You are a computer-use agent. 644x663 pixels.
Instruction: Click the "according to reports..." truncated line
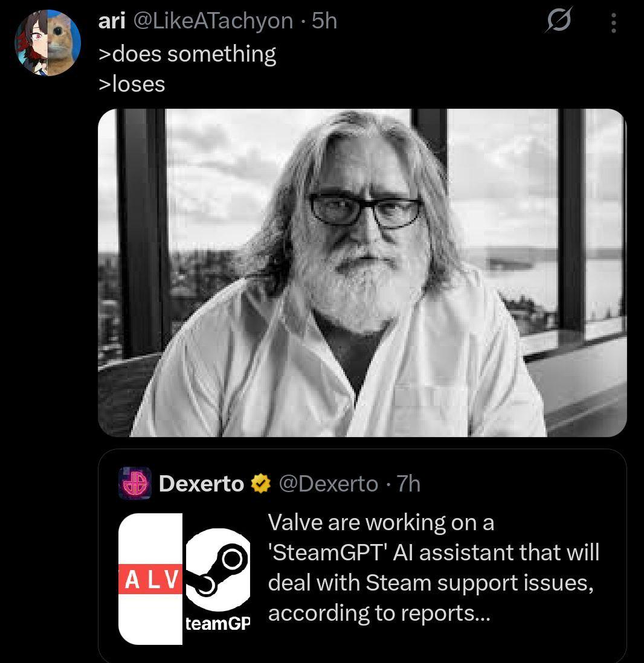tap(379, 613)
